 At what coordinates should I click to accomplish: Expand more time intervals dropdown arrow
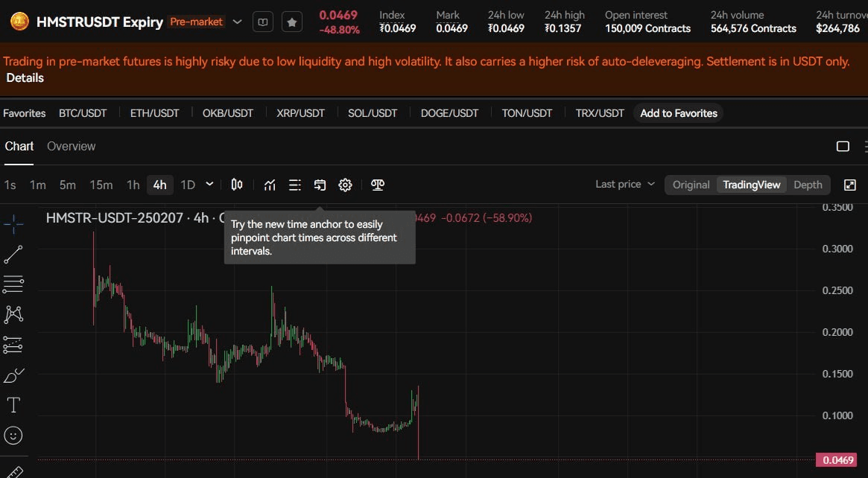(209, 184)
